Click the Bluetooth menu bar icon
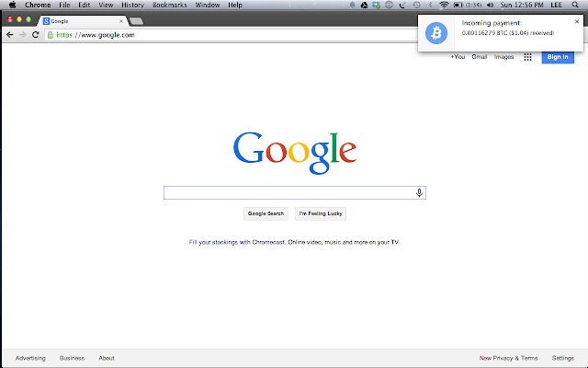The width and height of the screenshot is (588, 368). (431, 5)
